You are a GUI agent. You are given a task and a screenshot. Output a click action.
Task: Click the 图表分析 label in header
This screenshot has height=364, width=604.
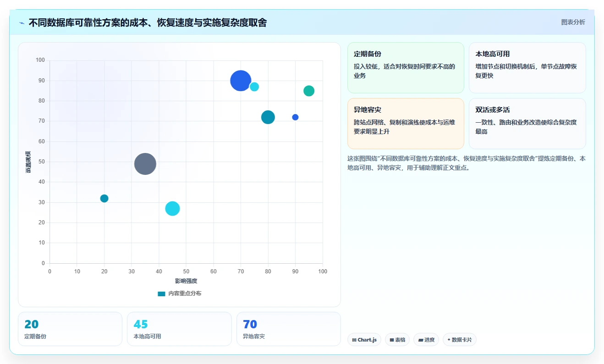(x=573, y=22)
